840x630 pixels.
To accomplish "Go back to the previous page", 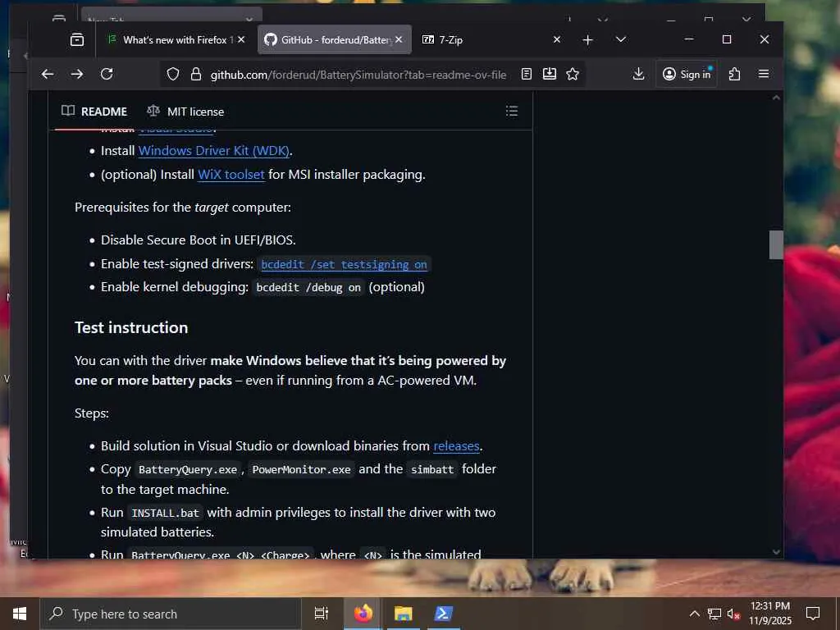I will (48, 74).
